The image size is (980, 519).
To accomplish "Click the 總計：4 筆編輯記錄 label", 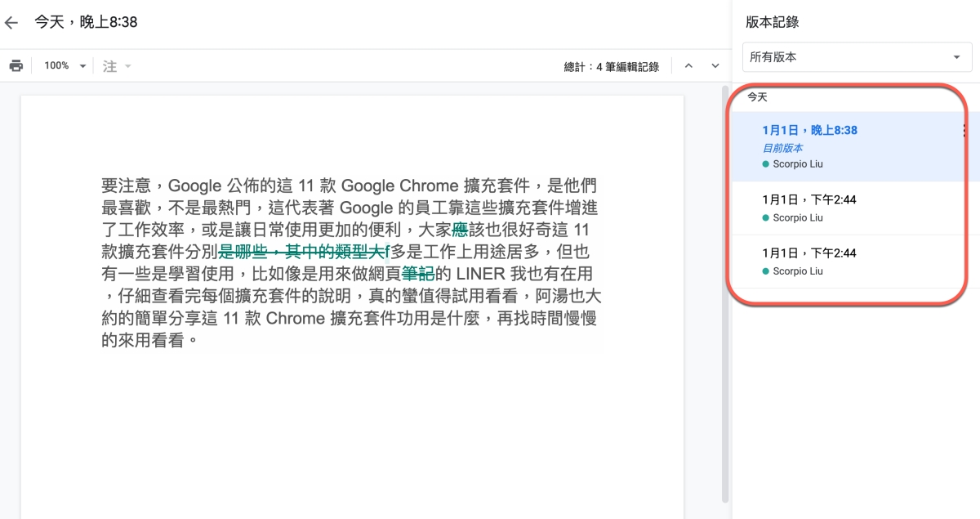I will pyautogui.click(x=612, y=67).
